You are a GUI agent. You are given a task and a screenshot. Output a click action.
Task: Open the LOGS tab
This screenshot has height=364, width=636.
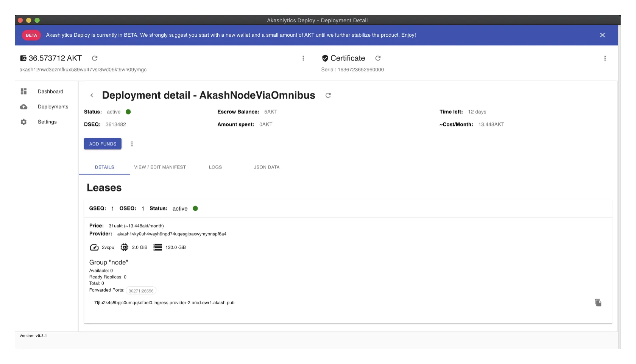[215, 167]
